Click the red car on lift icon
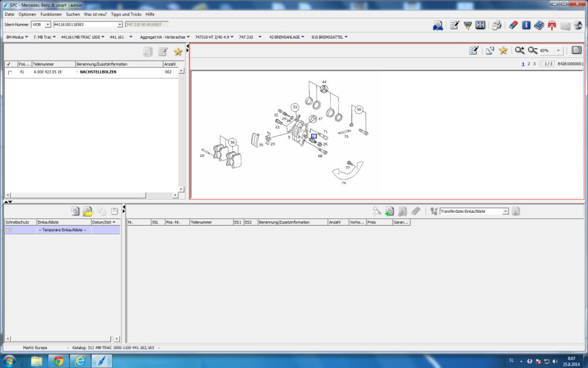This screenshot has height=368, width=588. click(552, 25)
